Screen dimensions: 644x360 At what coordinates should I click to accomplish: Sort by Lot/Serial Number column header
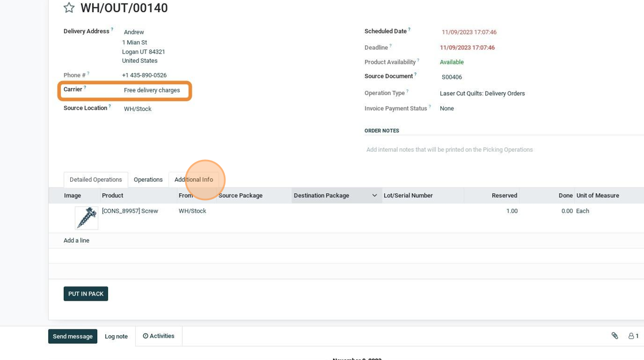[x=408, y=196]
